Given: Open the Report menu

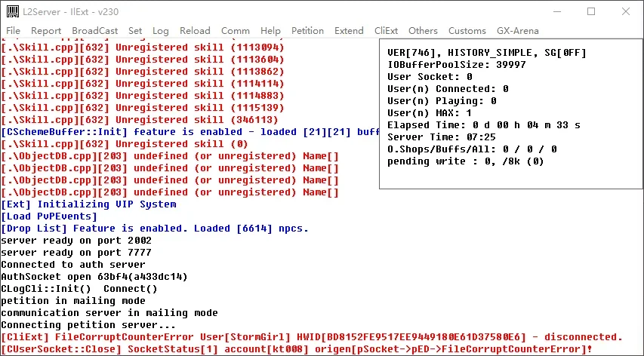Looking at the screenshot, I should 46,31.
